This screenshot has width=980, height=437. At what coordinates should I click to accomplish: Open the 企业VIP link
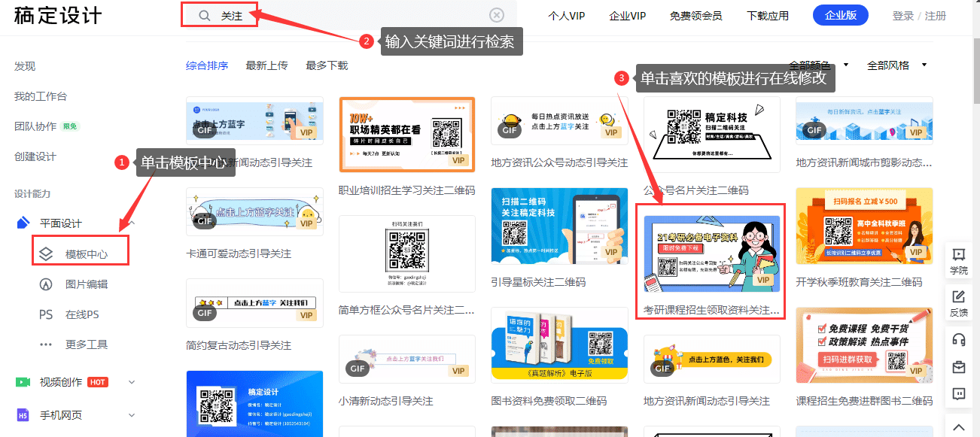click(x=628, y=16)
